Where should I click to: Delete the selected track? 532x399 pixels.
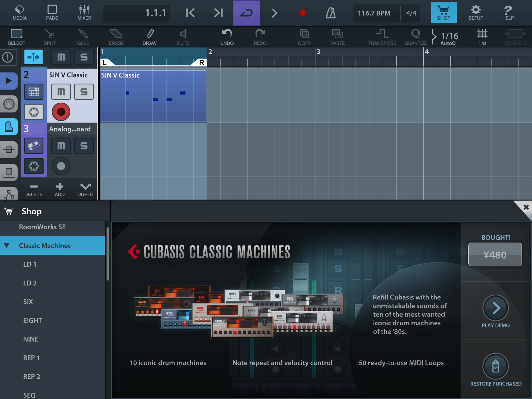point(33,190)
